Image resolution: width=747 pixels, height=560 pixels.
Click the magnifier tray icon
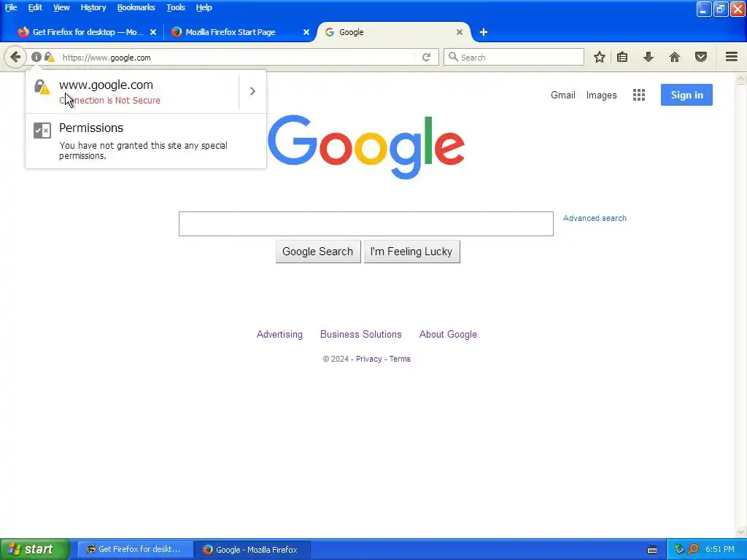[x=693, y=549]
